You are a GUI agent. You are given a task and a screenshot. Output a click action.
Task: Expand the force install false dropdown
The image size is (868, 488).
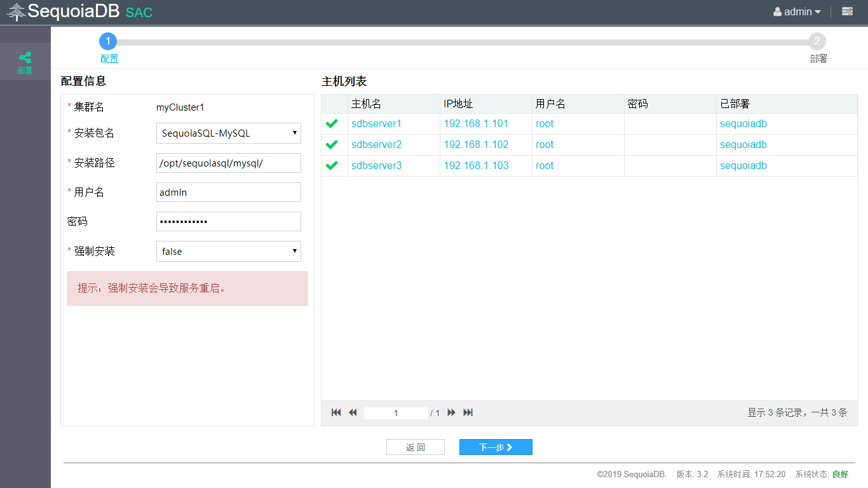[x=228, y=252]
